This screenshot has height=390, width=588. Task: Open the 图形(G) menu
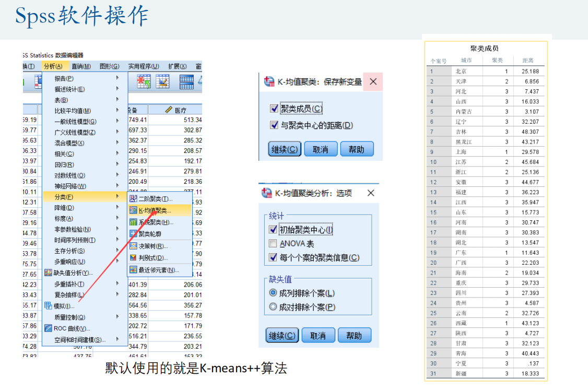click(x=110, y=66)
